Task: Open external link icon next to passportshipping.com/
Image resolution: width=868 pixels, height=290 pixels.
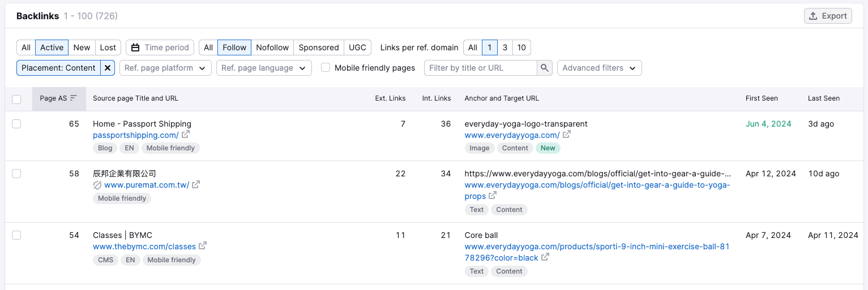Action: tap(185, 135)
